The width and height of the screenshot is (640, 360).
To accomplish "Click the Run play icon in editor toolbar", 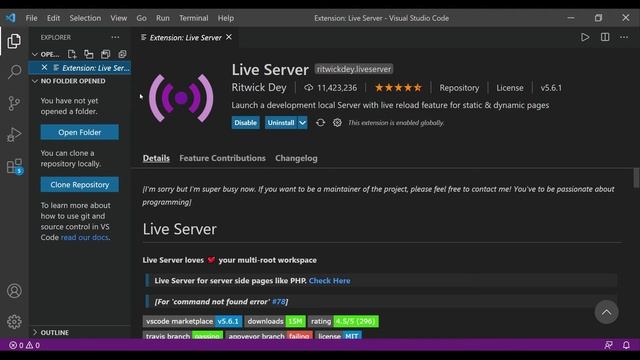I will [585, 37].
